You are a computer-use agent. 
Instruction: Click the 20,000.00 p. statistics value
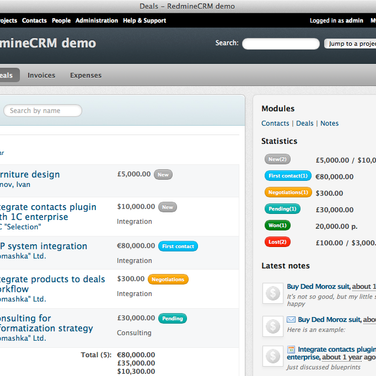tap(336, 226)
